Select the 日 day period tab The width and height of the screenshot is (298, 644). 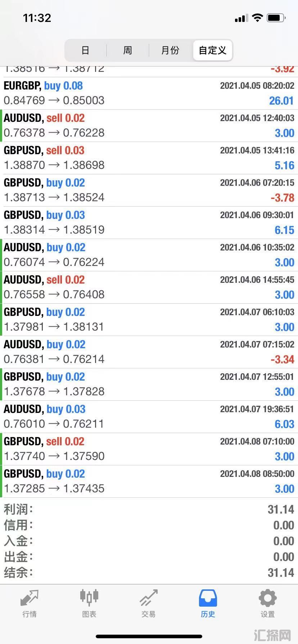tap(85, 50)
